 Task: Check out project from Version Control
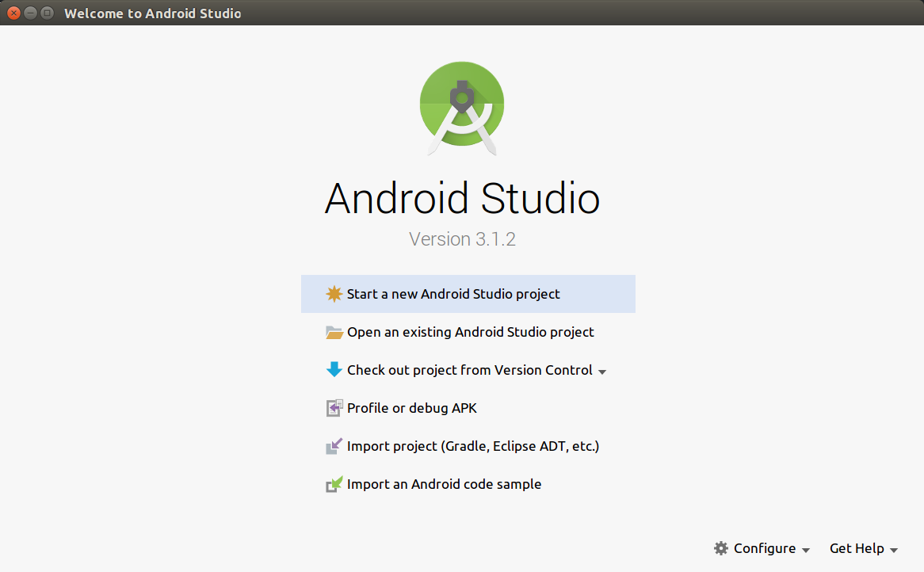[x=468, y=370]
